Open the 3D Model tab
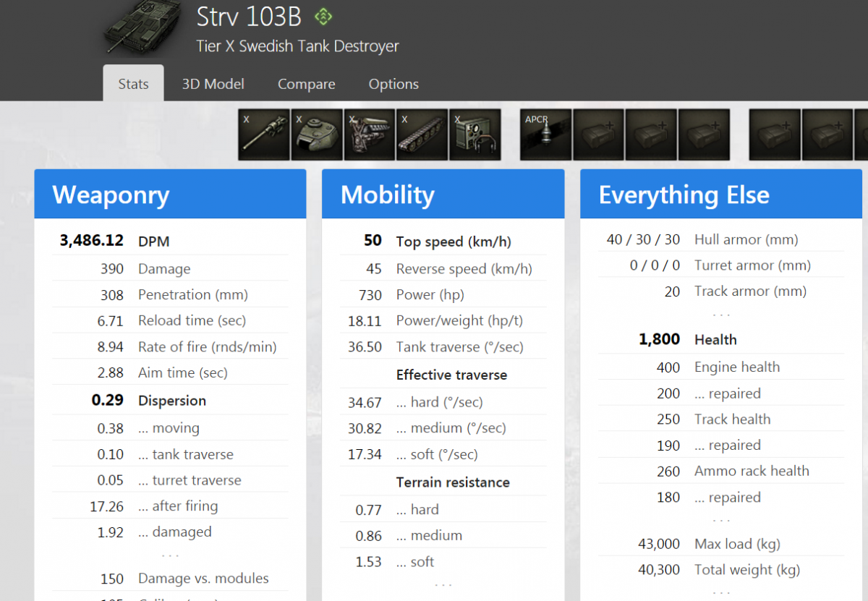This screenshot has width=868, height=601. tap(213, 84)
